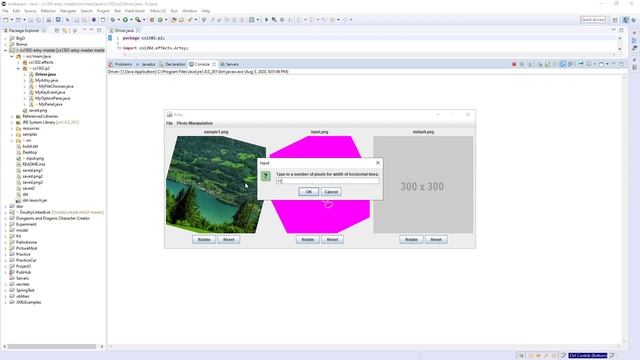The image size is (640, 360).
Task: Click Reset under default.png image
Action: [x=436, y=240]
